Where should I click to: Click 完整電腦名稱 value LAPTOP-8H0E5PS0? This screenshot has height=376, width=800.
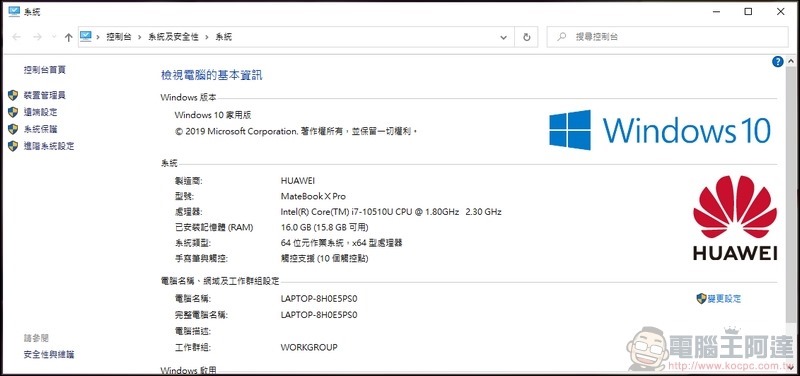pyautogui.click(x=319, y=315)
